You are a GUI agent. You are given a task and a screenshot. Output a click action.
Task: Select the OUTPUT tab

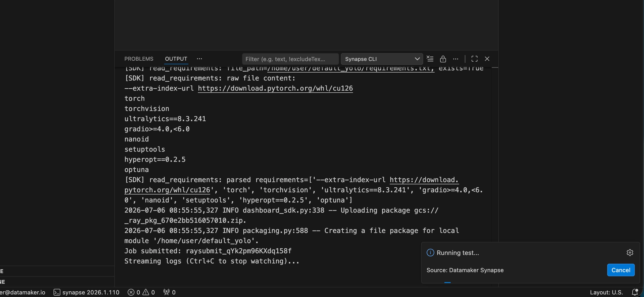pos(176,59)
